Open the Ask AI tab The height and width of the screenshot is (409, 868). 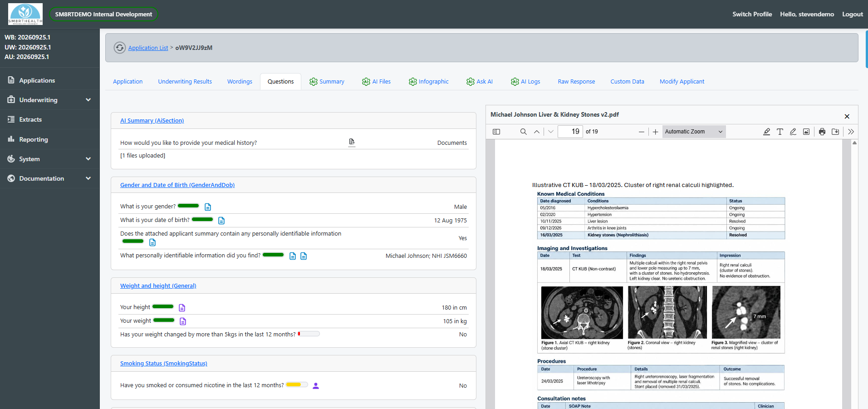click(x=479, y=82)
